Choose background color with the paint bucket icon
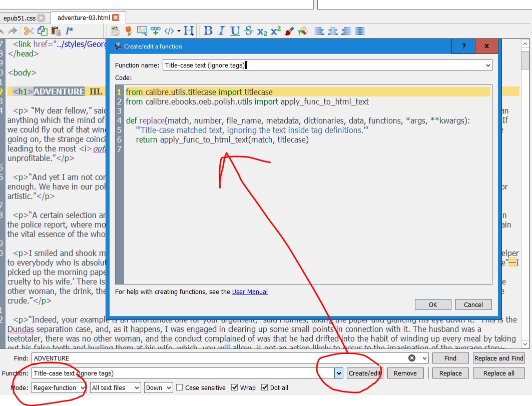This screenshot has width=532, height=406. click(x=303, y=31)
